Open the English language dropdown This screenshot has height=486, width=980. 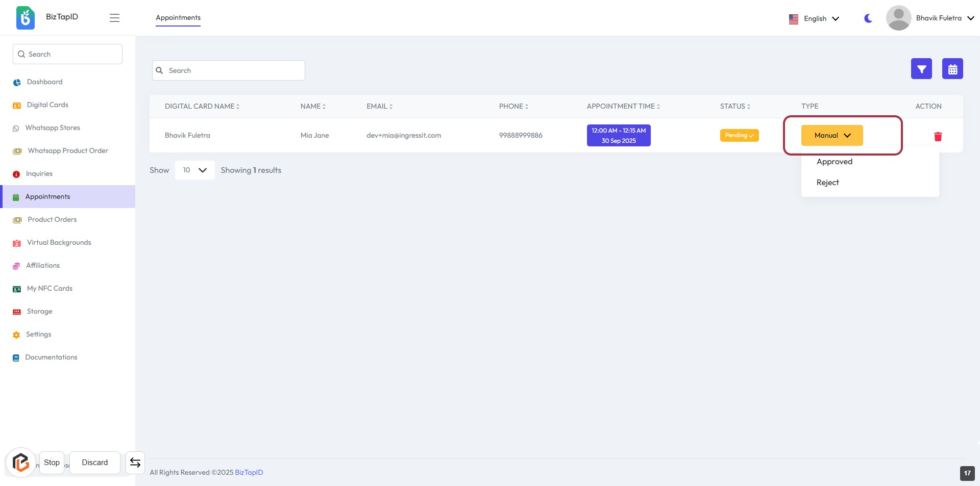tap(814, 19)
